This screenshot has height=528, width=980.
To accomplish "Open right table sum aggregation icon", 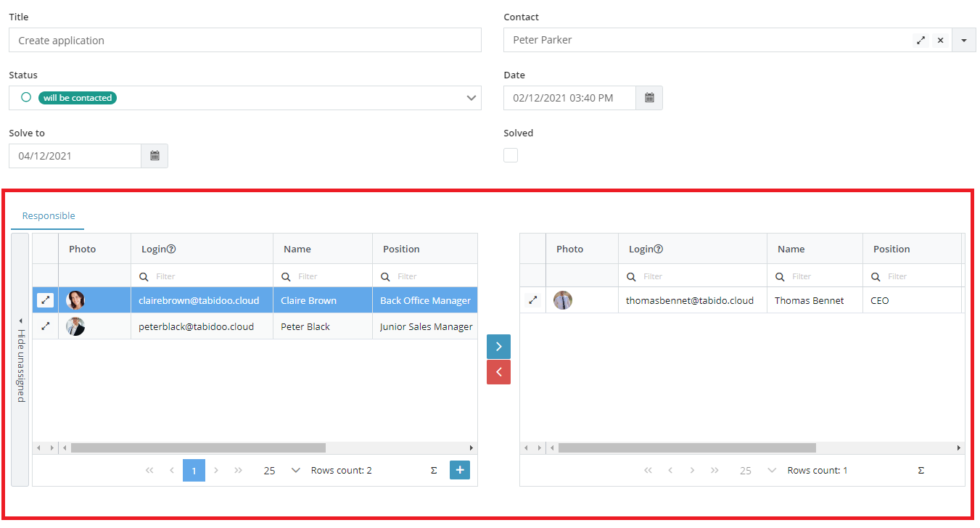I will pyautogui.click(x=921, y=471).
